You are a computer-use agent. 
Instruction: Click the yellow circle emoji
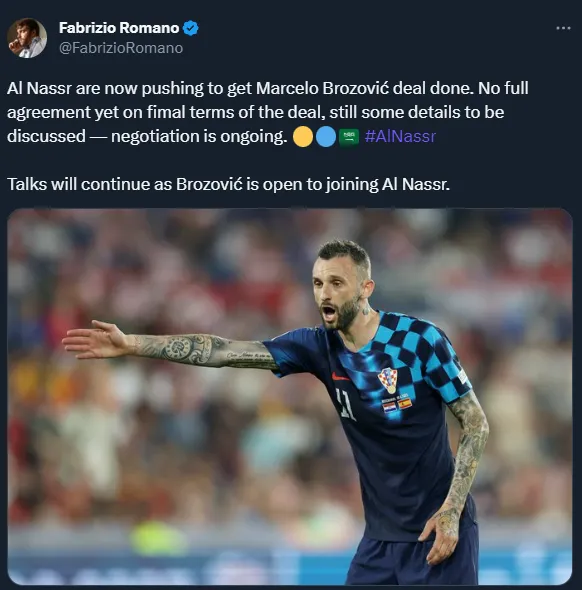click(x=302, y=137)
